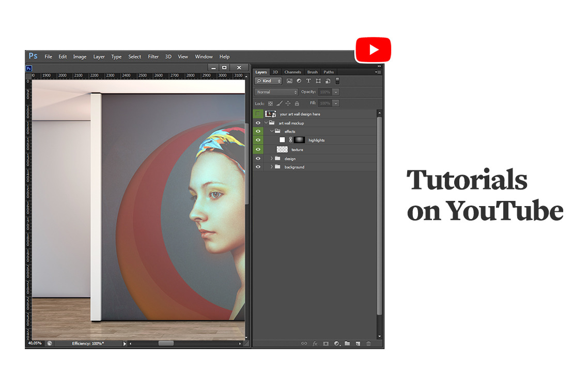This screenshot has height=392, width=588.
Task: Expand the design group
Action: click(271, 159)
